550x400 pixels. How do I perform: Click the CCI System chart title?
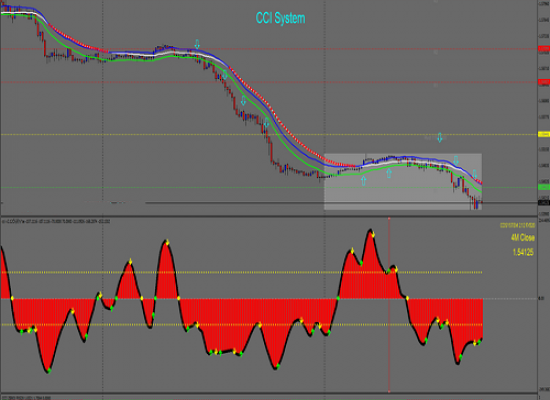[280, 18]
